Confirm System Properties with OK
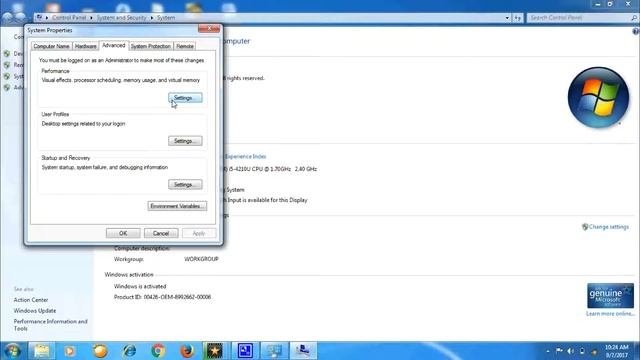Image resolution: width=640 pixels, height=360 pixels. click(123, 233)
